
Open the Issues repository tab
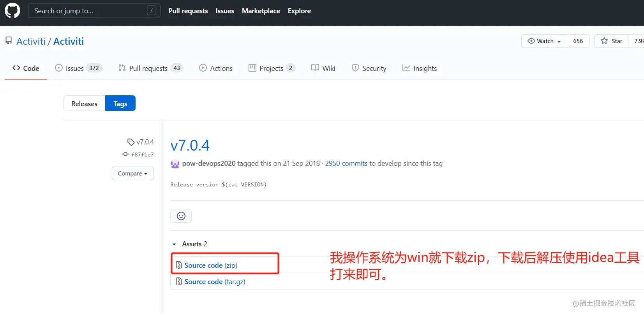click(78, 68)
